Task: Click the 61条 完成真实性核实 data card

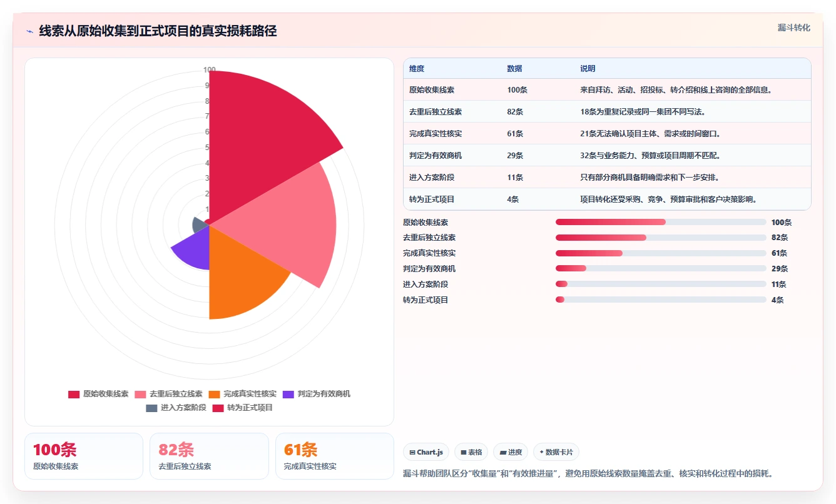Action: [x=335, y=456]
